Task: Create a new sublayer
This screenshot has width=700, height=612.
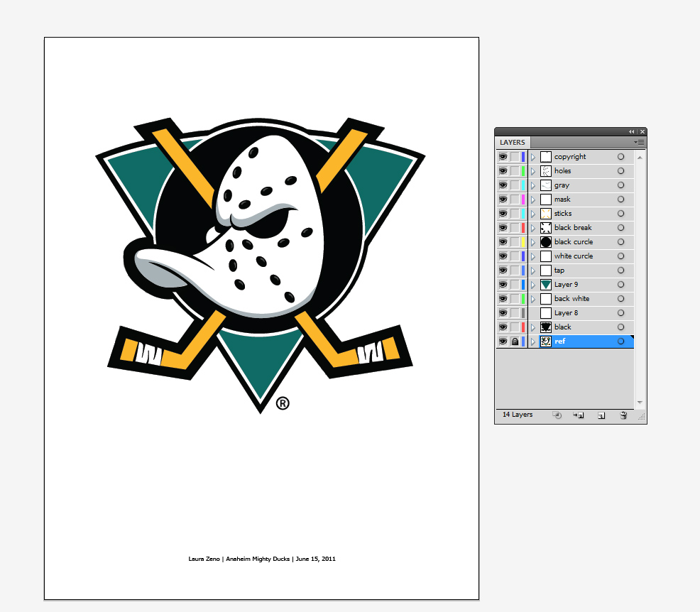Action: [x=578, y=415]
